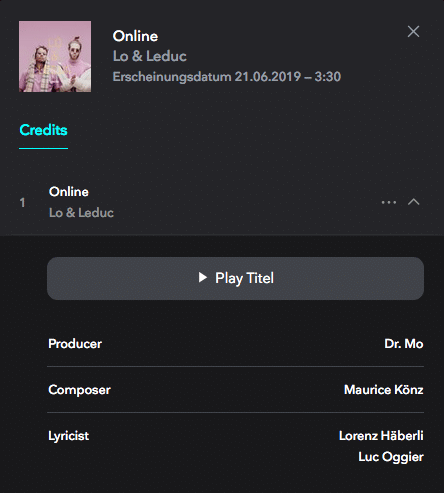Close the credits dialog with X icon

pyautogui.click(x=413, y=32)
